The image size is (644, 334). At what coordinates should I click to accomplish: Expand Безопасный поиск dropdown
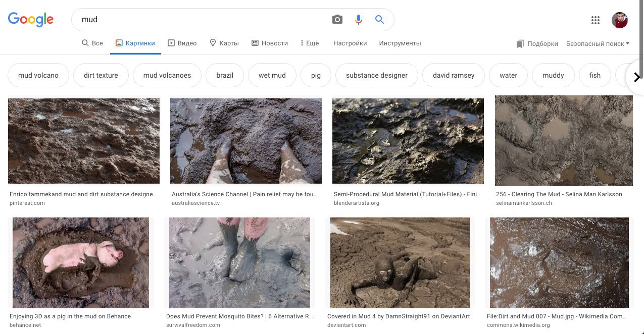pos(598,44)
